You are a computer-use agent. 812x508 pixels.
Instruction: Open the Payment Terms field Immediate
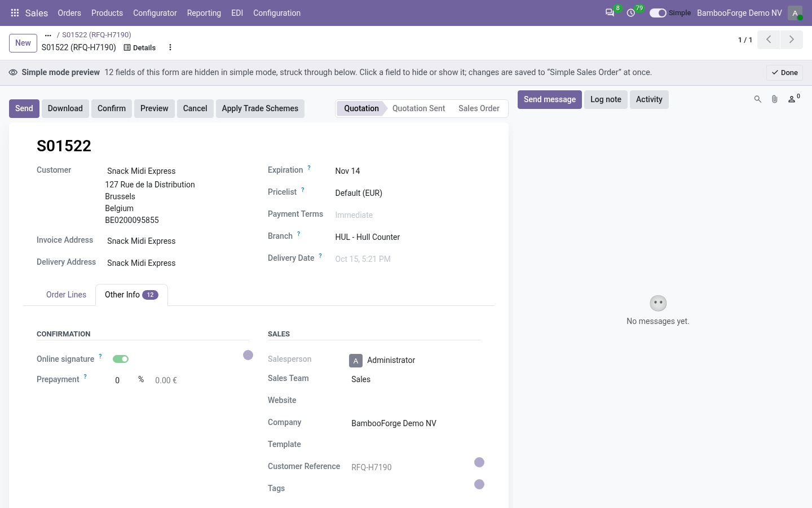point(407,215)
